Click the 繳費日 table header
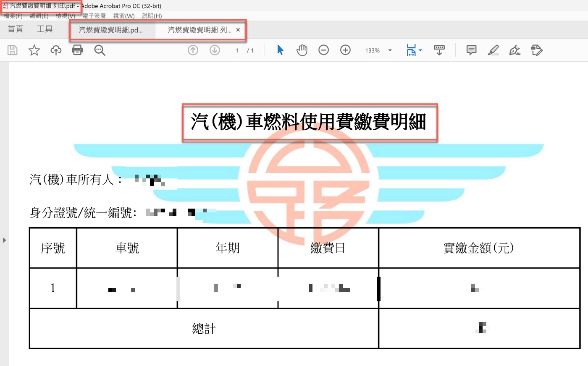Screen dimensions: 588x366 [328, 248]
